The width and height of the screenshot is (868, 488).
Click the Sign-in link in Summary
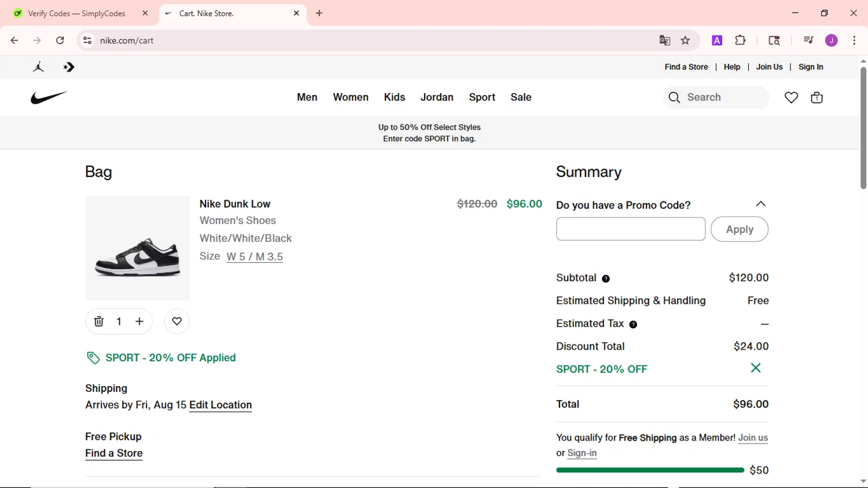pos(582,453)
